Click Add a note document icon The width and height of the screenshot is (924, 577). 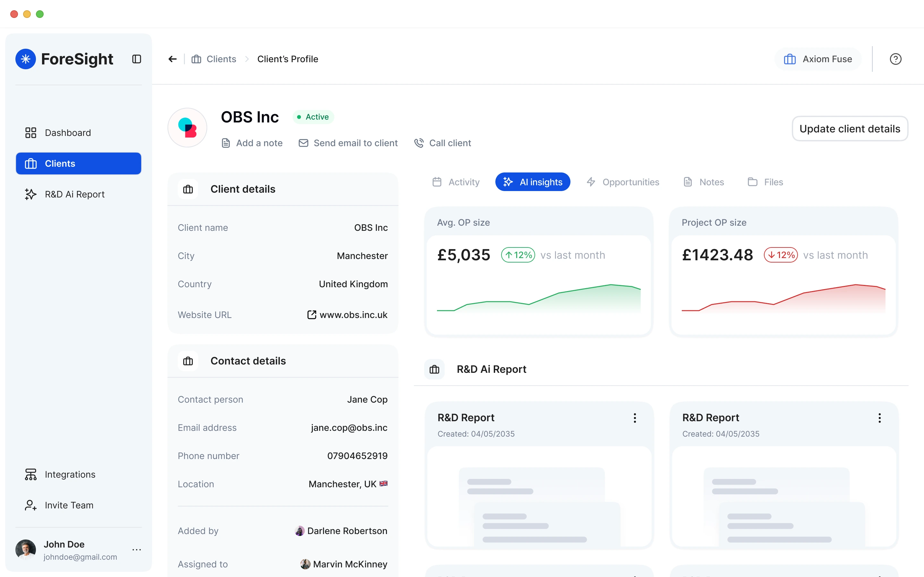pos(226,143)
